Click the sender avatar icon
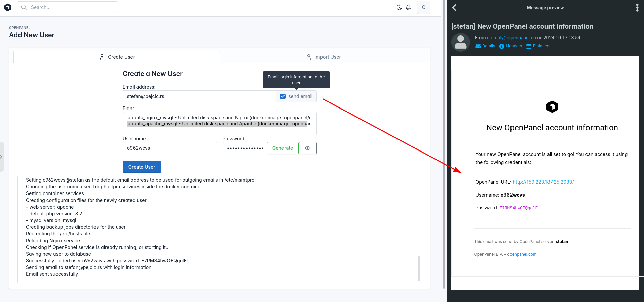The height and width of the screenshot is (302, 644). 461,42
